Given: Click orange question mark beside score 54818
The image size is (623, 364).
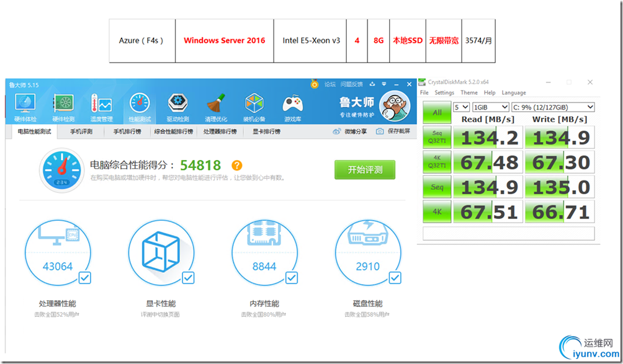Looking at the screenshot, I should tap(237, 165).
